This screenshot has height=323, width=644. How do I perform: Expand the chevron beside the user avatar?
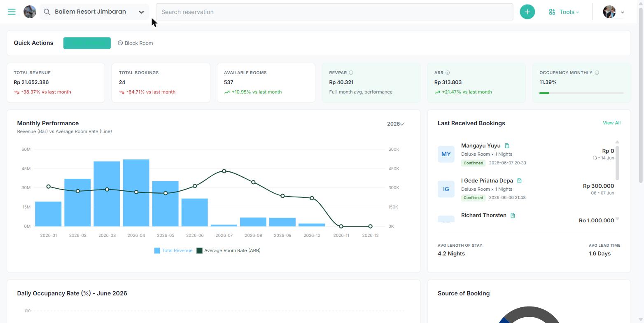623,12
